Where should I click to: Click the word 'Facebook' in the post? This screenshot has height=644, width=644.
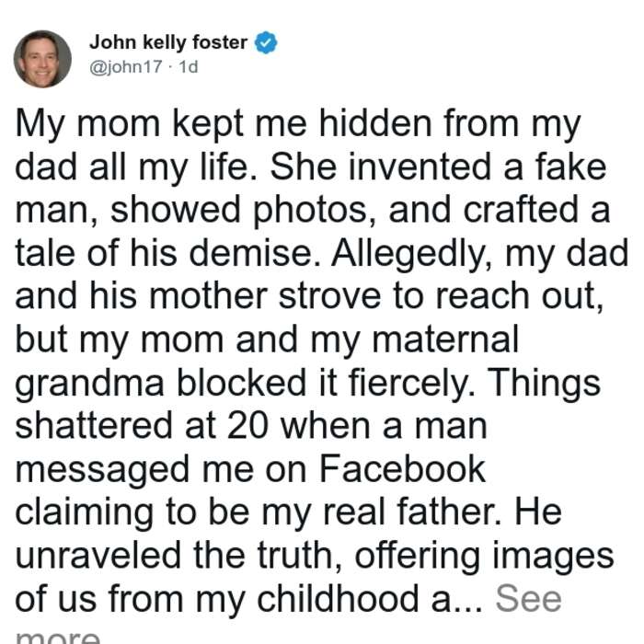coord(402,469)
